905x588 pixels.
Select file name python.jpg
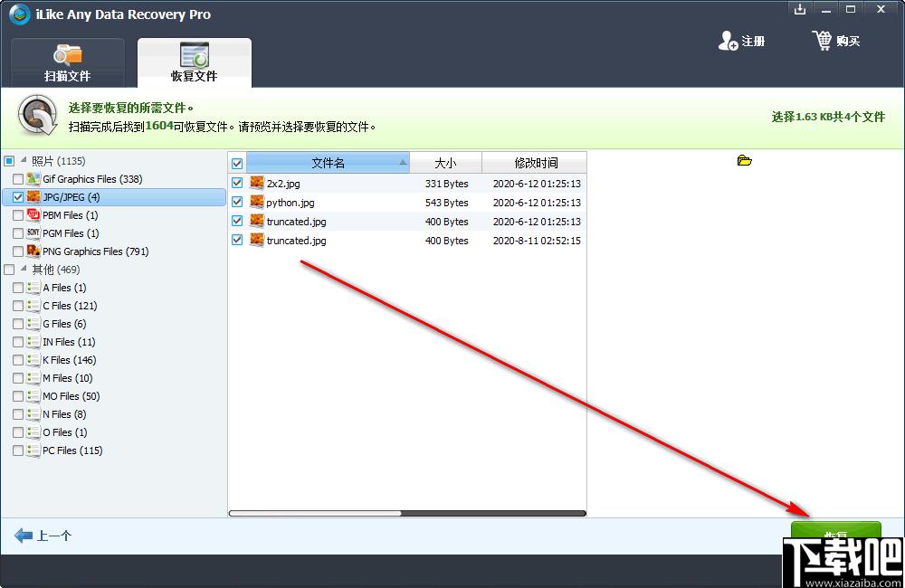tap(291, 203)
